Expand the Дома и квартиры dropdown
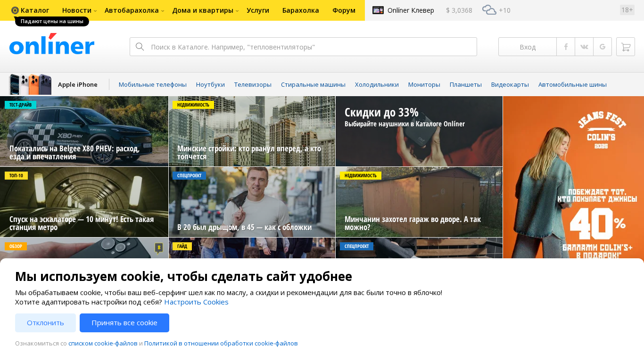This screenshot has width=644, height=362. pyautogui.click(x=205, y=10)
